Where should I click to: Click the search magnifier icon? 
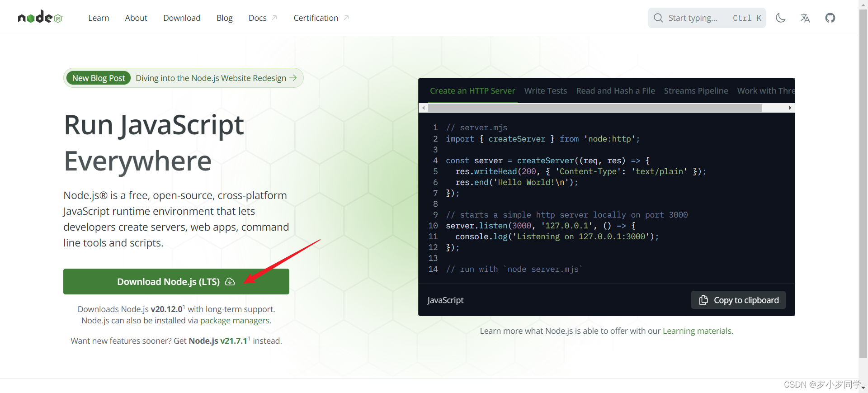[x=658, y=18]
